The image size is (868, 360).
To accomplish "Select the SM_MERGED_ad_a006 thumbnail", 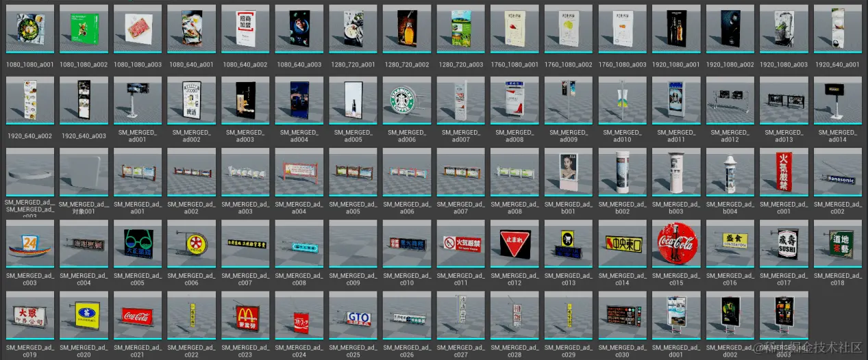I will click(x=407, y=172).
